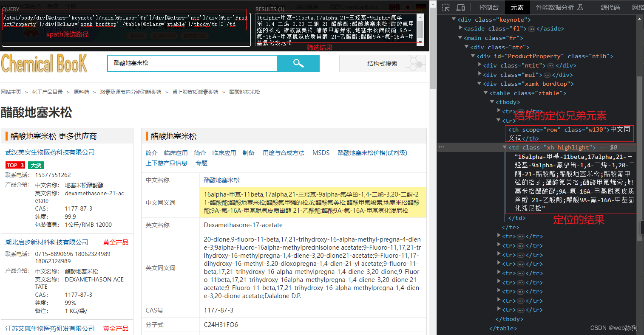Screen dimensions: 644x335
Task: Collapse the div id ProductProperty node
Action: (473, 56)
